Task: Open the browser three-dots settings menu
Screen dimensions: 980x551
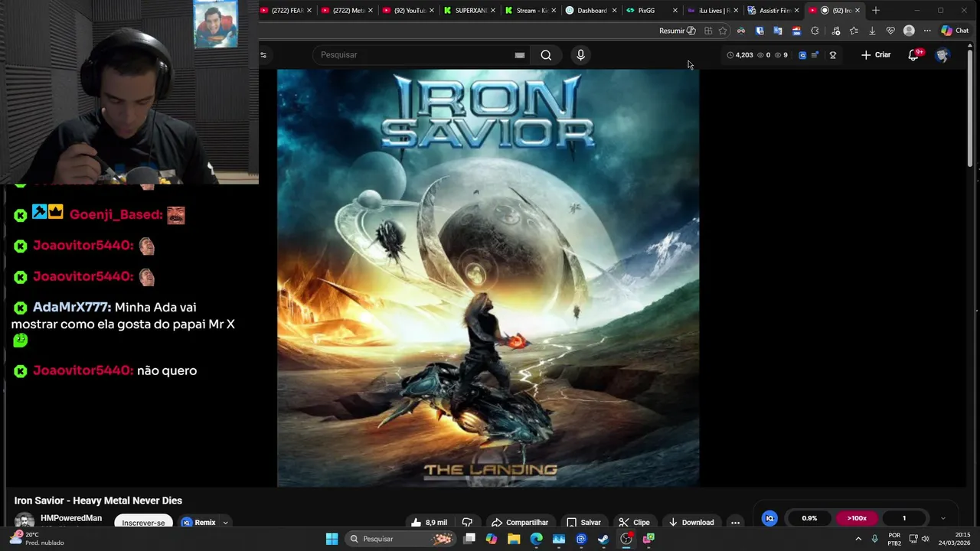Action: click(927, 31)
